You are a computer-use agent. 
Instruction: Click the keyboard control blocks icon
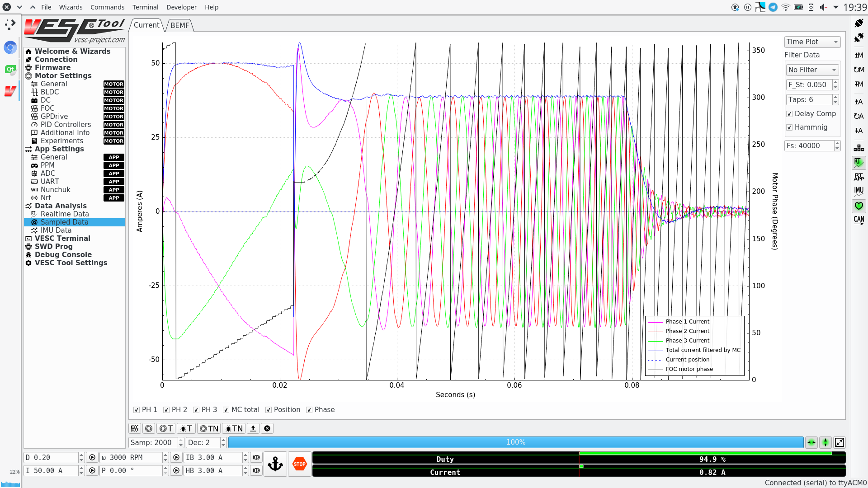pyautogui.click(x=859, y=148)
